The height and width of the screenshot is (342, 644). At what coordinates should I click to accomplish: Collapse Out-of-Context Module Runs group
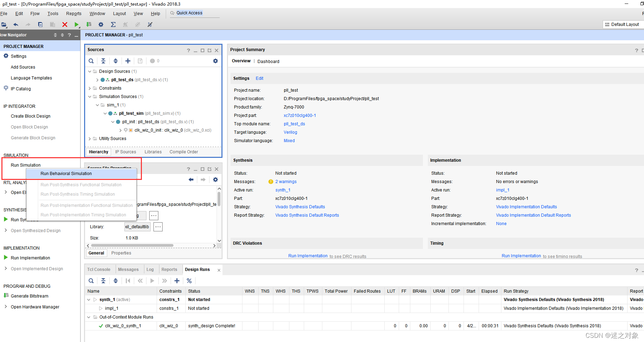tap(89, 317)
